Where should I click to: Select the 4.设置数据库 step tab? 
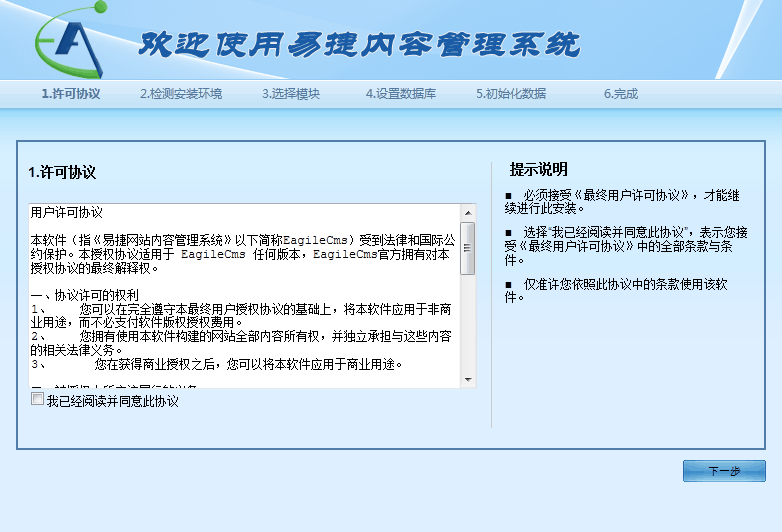pos(401,94)
